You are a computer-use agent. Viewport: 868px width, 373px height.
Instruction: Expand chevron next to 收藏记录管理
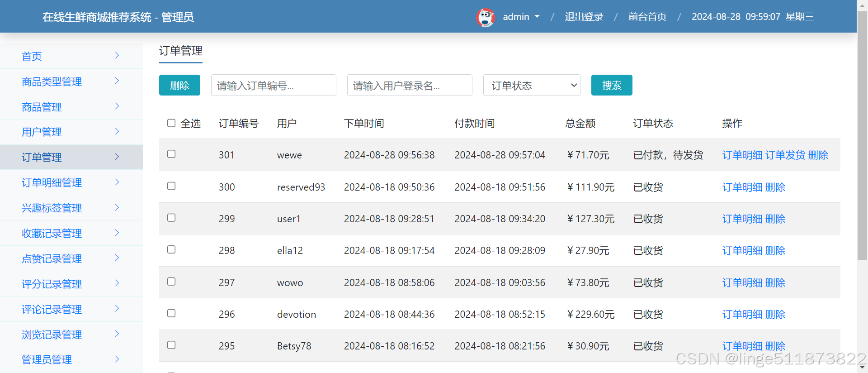coord(117,233)
